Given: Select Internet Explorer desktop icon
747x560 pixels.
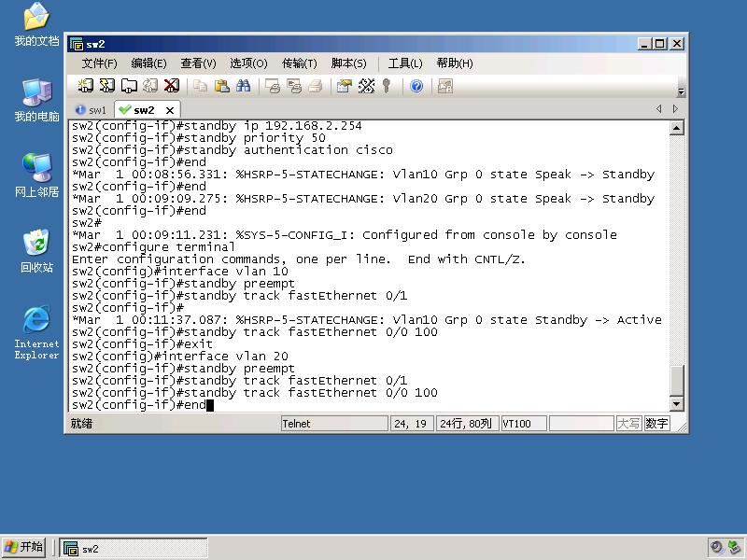Looking at the screenshot, I should [36, 332].
